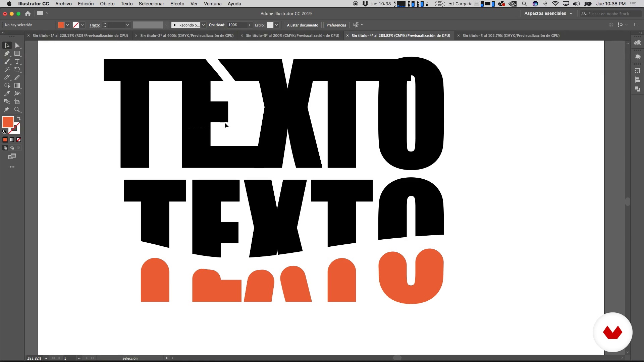Toggle snap options magnet icon
644x362 pixels.
coord(620,25)
